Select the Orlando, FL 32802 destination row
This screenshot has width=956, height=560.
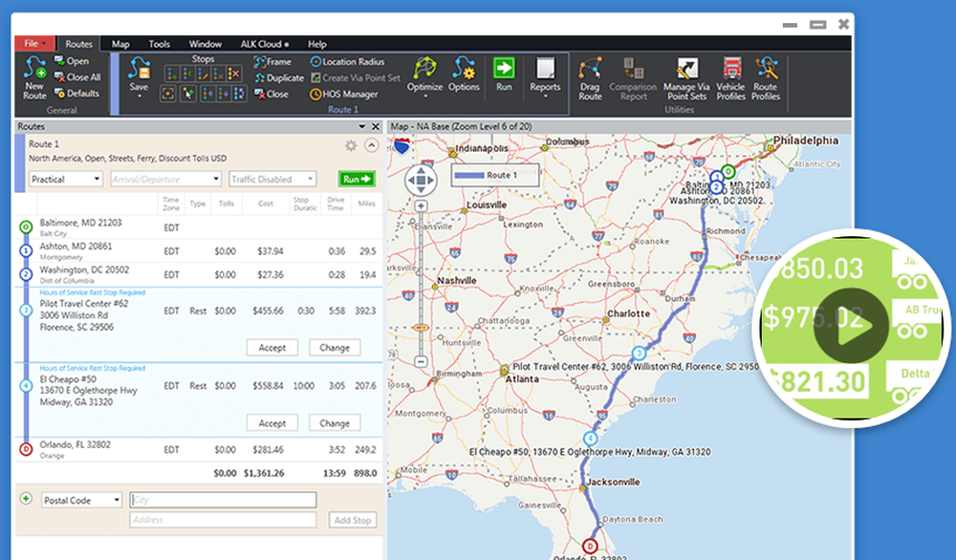[200, 450]
